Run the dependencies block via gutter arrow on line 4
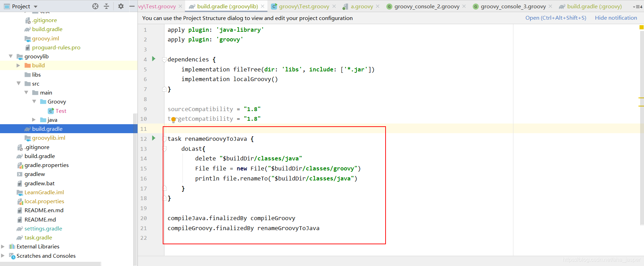Viewport: 644px width, 266px height. pyautogui.click(x=154, y=59)
